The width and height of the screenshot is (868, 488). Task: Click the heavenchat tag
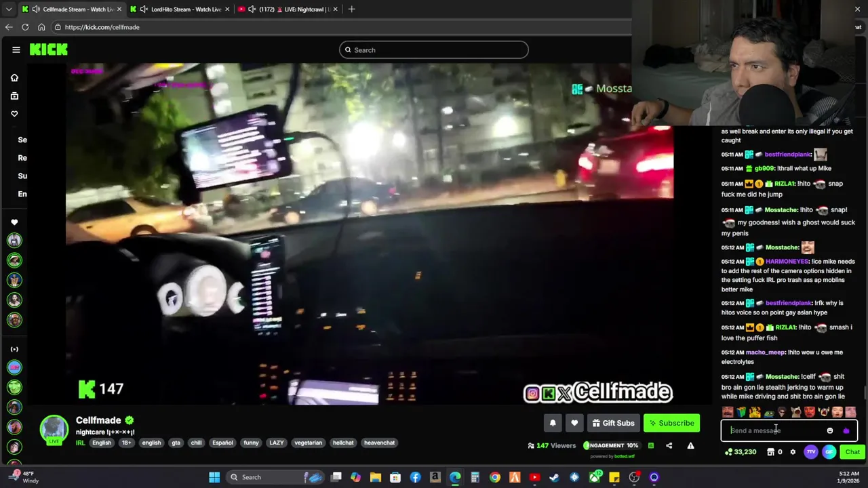click(x=379, y=443)
